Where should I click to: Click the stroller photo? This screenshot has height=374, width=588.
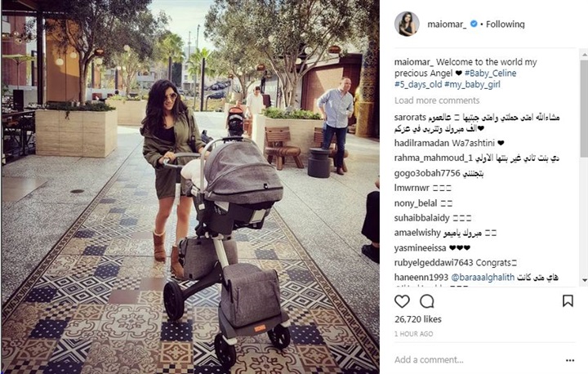click(x=190, y=187)
